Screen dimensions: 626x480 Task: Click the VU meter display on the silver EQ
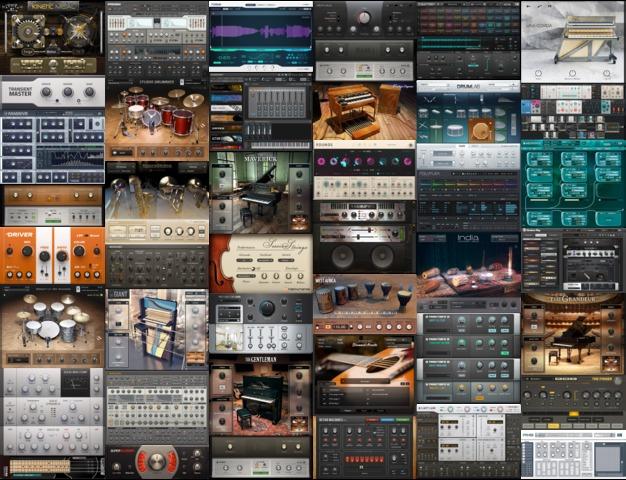click(75, 383)
